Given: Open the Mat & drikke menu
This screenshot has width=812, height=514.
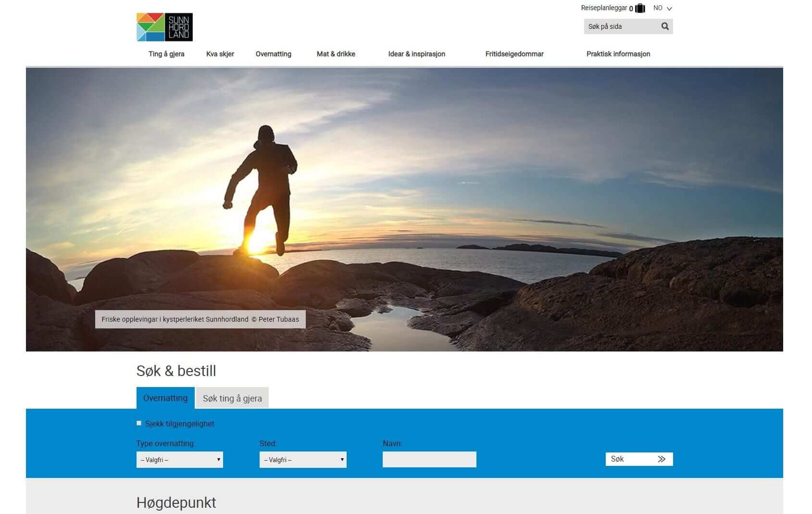Looking at the screenshot, I should coord(336,54).
